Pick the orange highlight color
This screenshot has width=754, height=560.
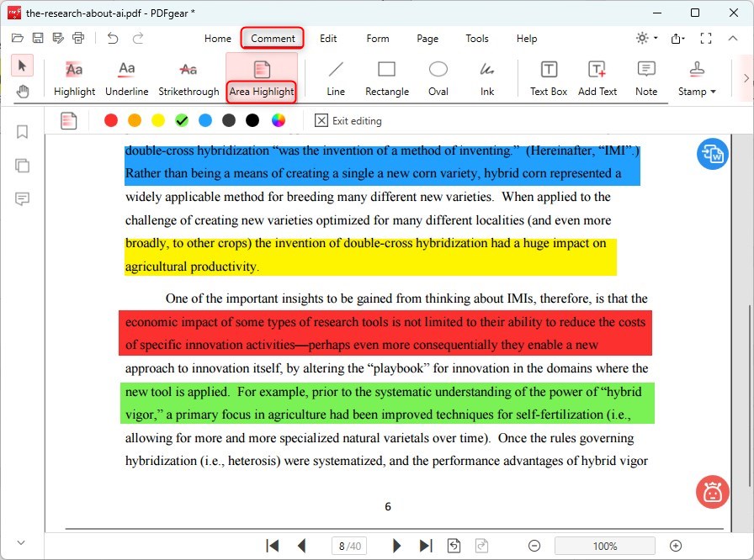pos(135,120)
